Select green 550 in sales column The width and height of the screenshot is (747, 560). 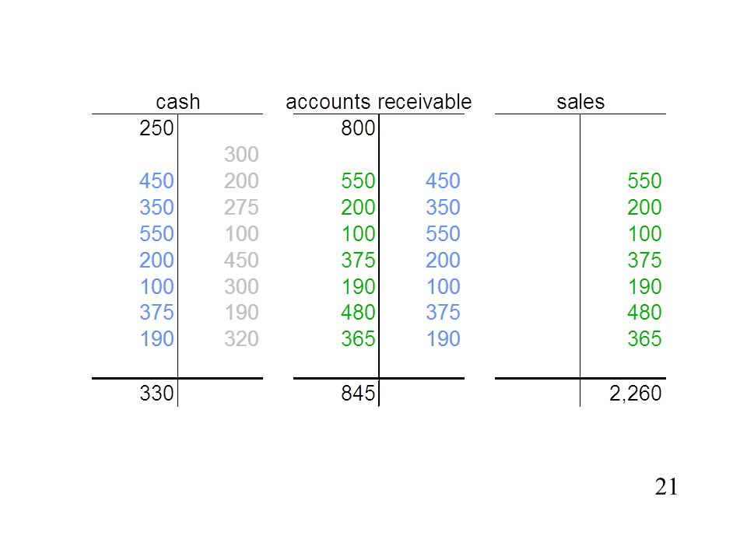(x=644, y=181)
